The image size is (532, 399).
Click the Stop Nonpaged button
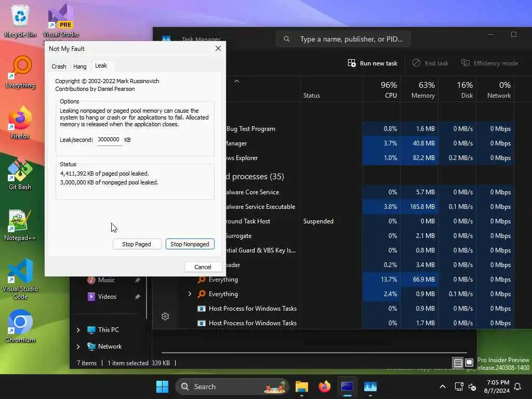coord(190,244)
